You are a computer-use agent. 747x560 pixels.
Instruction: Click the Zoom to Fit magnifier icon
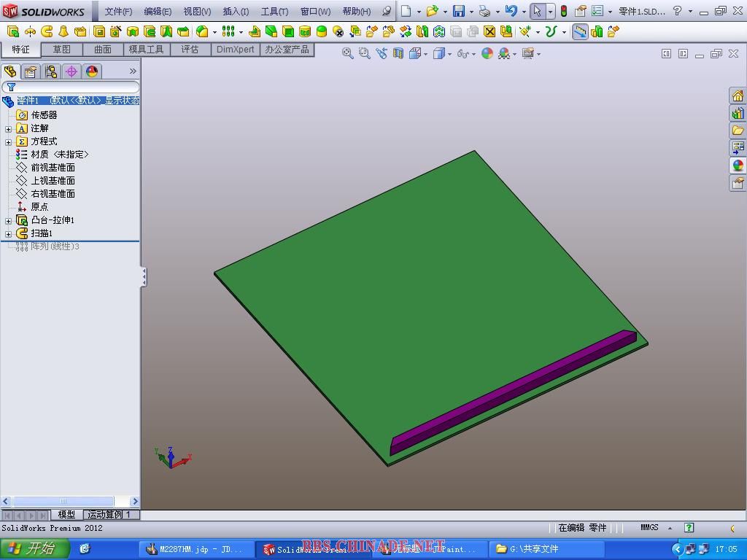[x=348, y=53]
